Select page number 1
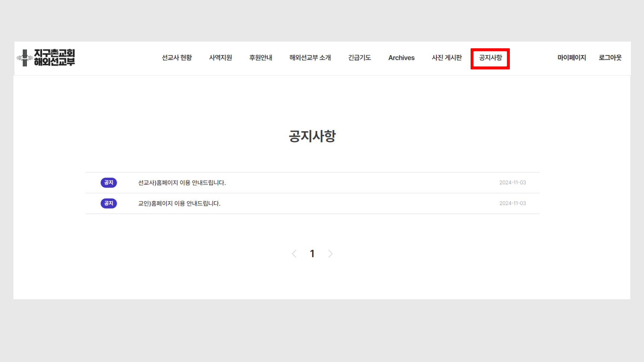This screenshot has height=362, width=644. (312, 254)
